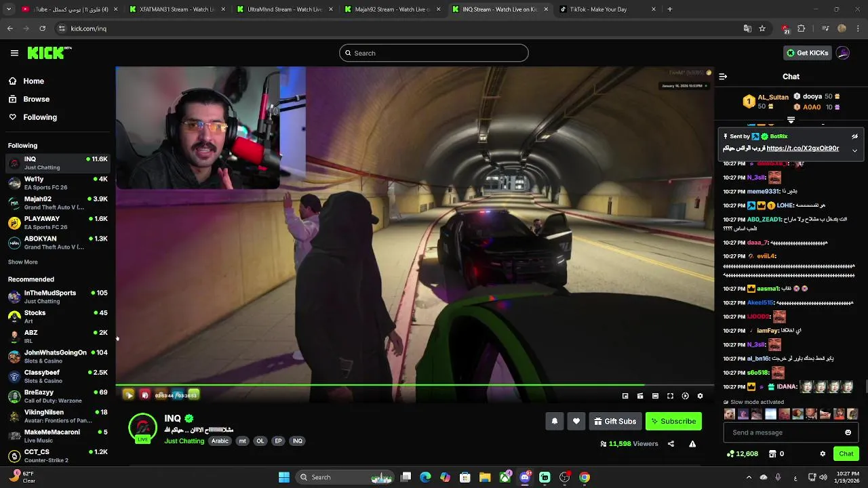Select the EP tag

(x=278, y=441)
